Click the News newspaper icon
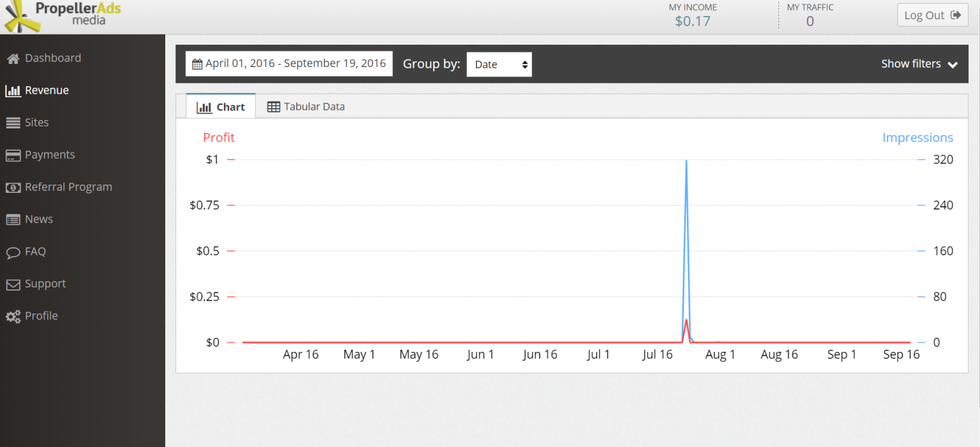The height and width of the screenshot is (447, 980). tap(13, 220)
